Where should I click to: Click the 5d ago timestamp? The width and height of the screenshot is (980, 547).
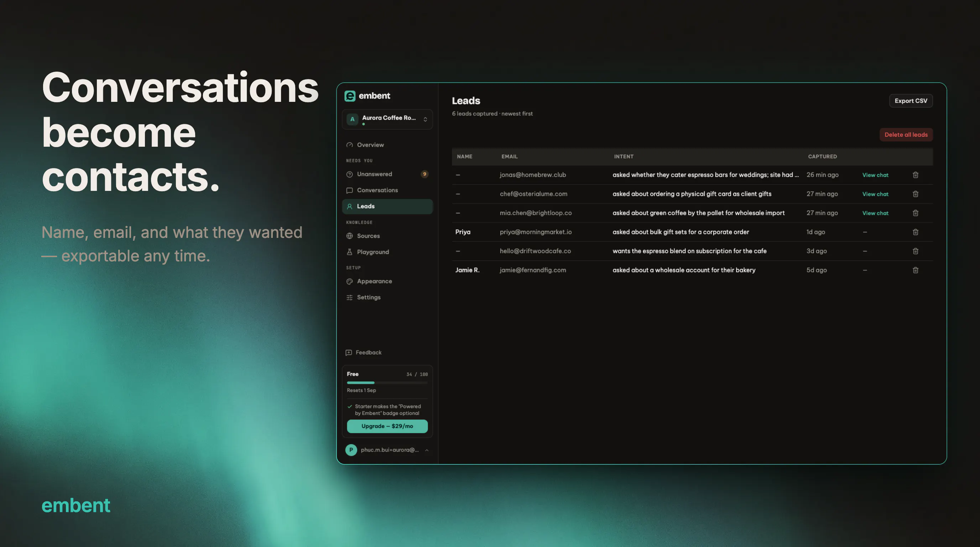[x=817, y=270]
